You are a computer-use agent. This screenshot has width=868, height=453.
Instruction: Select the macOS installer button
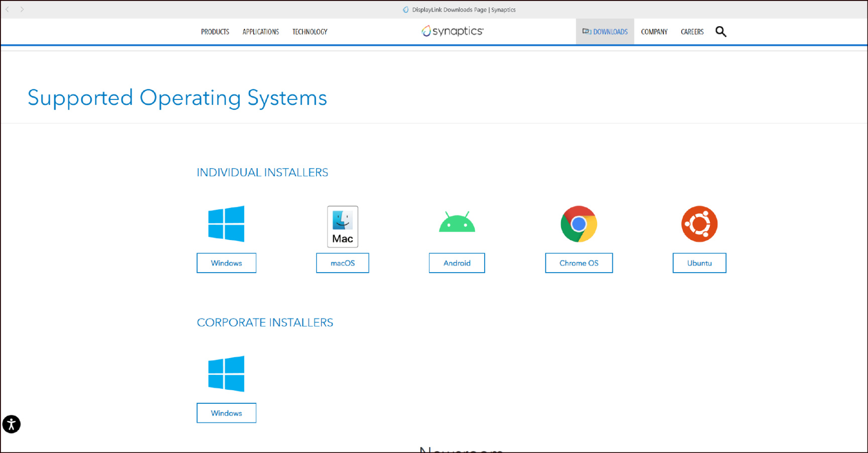(x=343, y=263)
